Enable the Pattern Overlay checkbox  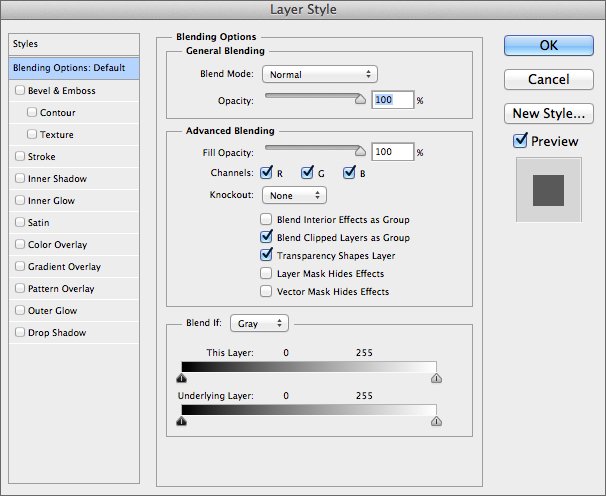click(20, 289)
